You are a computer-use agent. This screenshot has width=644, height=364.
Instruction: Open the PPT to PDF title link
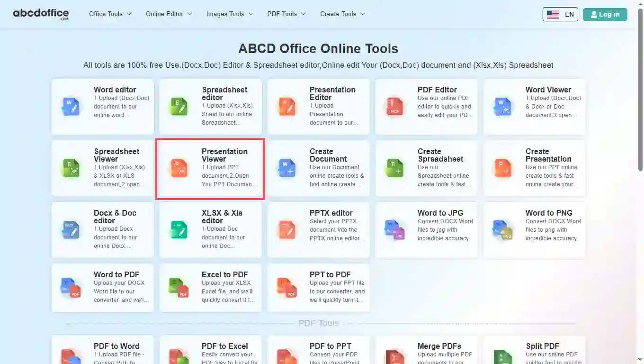point(330,274)
